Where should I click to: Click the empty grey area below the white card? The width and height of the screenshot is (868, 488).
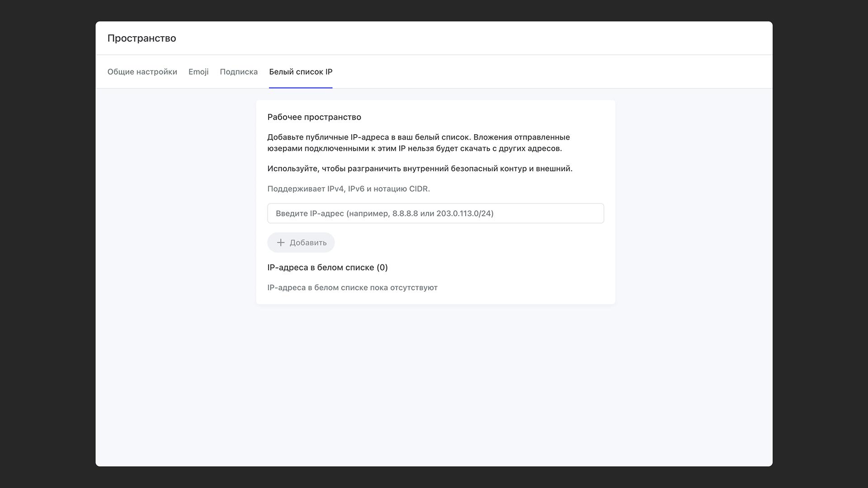pyautogui.click(x=434, y=384)
